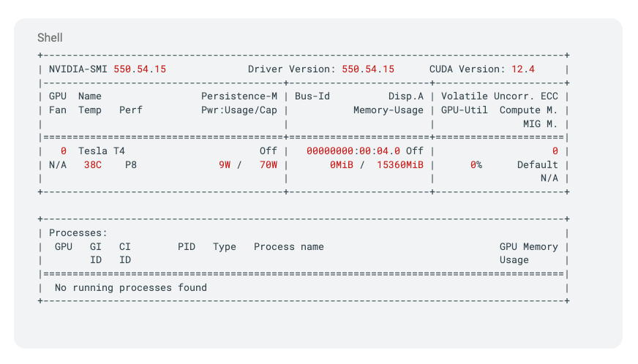The width and height of the screenshot is (638, 364).
Task: Click the Process name column header
Action: [x=288, y=247]
